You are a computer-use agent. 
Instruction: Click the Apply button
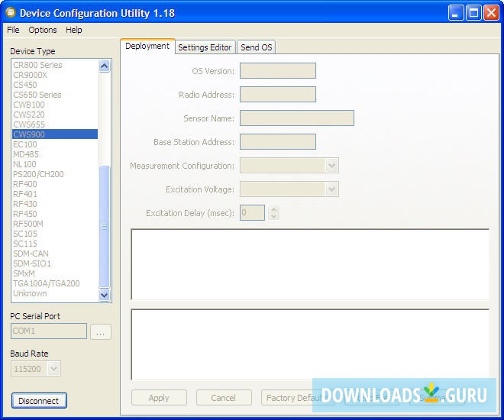tap(159, 398)
